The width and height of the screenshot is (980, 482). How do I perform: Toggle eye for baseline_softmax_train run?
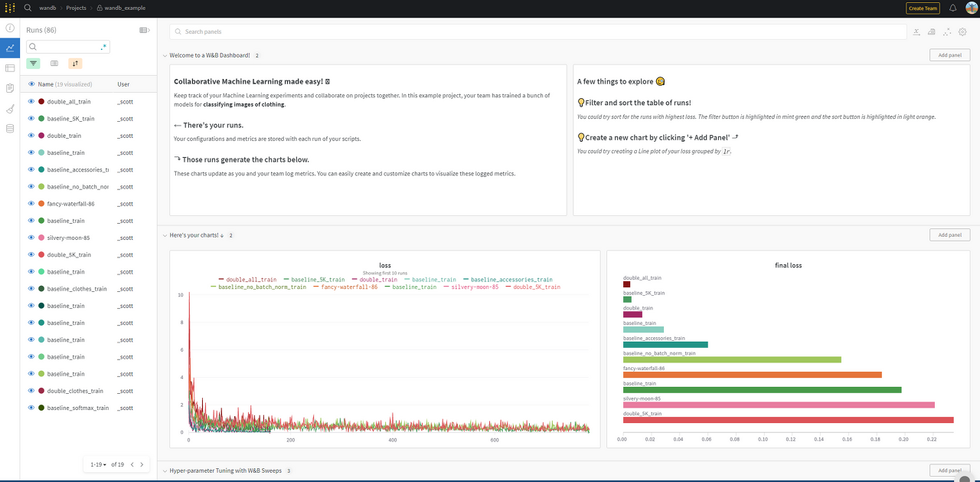tap(31, 408)
